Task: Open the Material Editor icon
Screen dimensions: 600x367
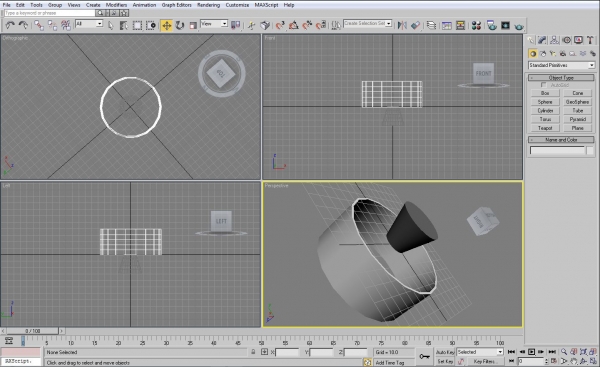Action: tap(476, 25)
